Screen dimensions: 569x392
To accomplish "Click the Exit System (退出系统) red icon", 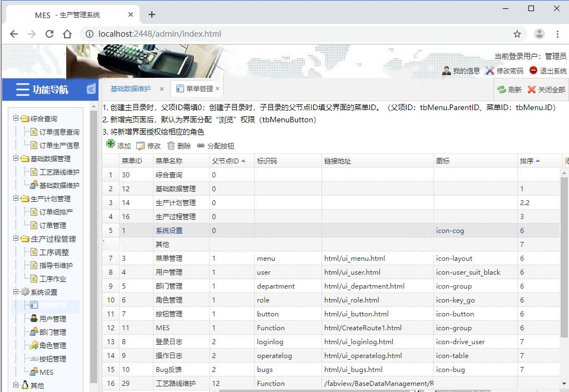I will tap(533, 71).
